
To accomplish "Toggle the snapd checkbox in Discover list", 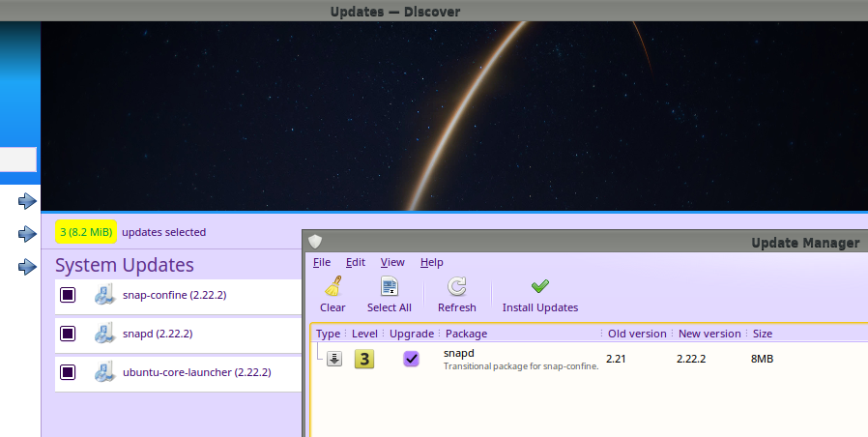I will click(68, 334).
